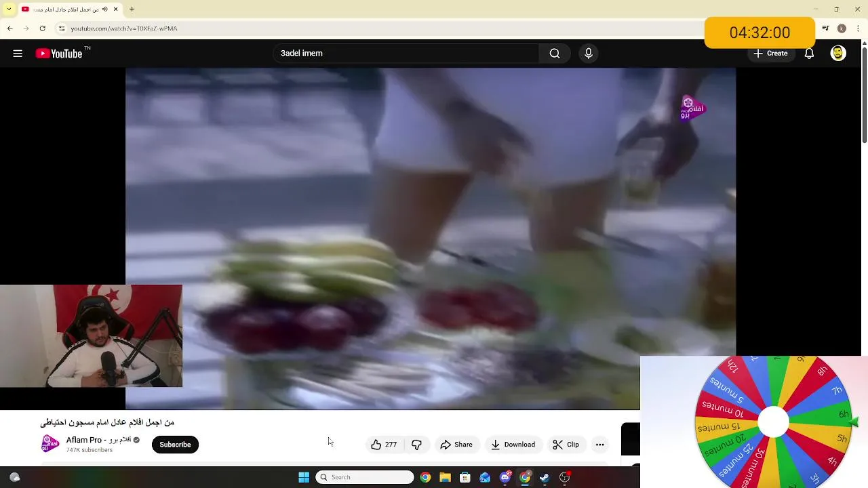Expand the Chrome tab search dropdown
This screenshot has height=488, width=868.
point(9,9)
